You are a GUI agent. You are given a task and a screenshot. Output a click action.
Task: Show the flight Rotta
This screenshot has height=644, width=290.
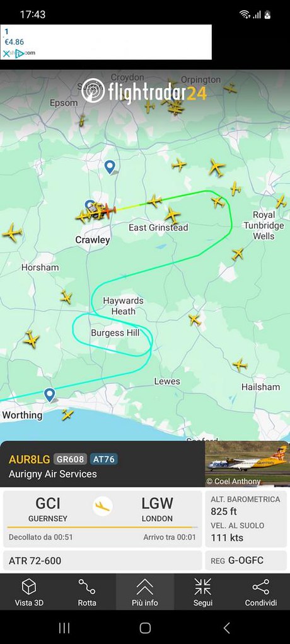(x=87, y=592)
